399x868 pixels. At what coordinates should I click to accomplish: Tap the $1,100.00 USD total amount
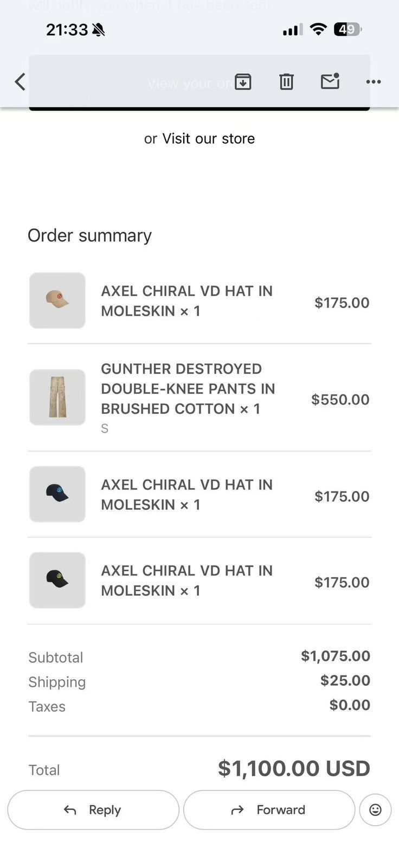pyautogui.click(x=294, y=768)
